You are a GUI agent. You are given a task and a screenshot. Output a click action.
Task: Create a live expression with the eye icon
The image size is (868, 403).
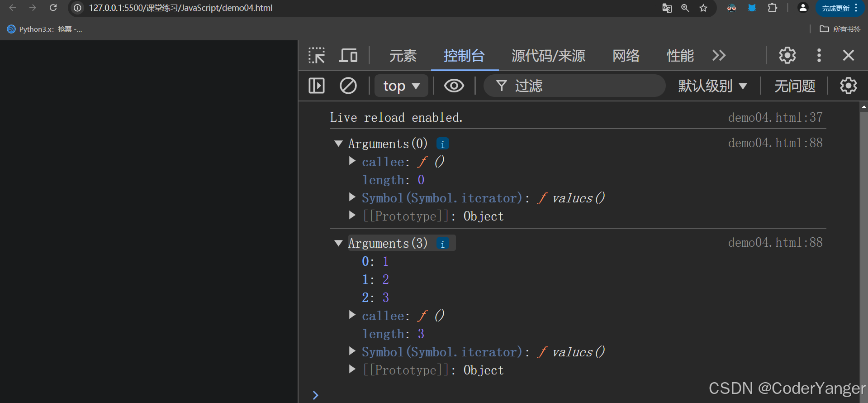(x=454, y=86)
